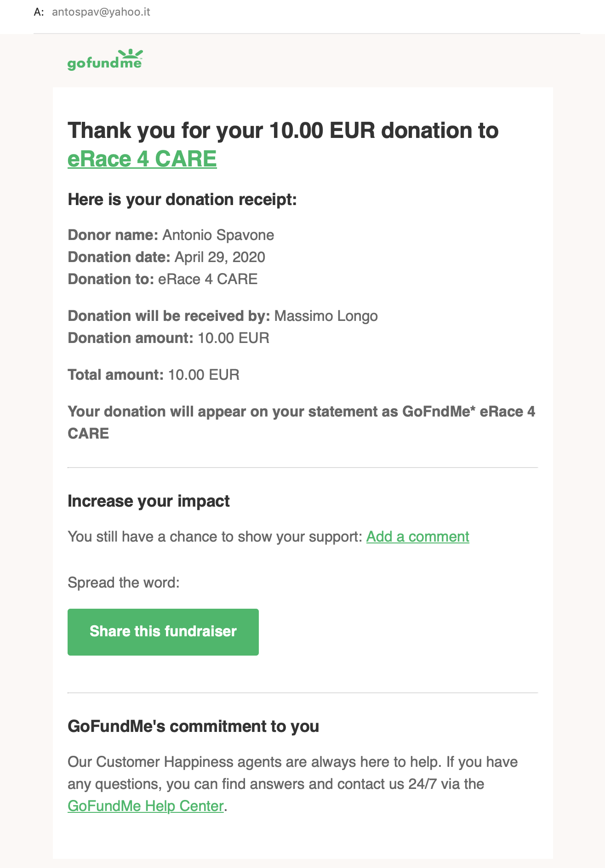Screen dimensions: 605x868
Task: Select the "Here is your donation receipt" heading
Action: [182, 200]
